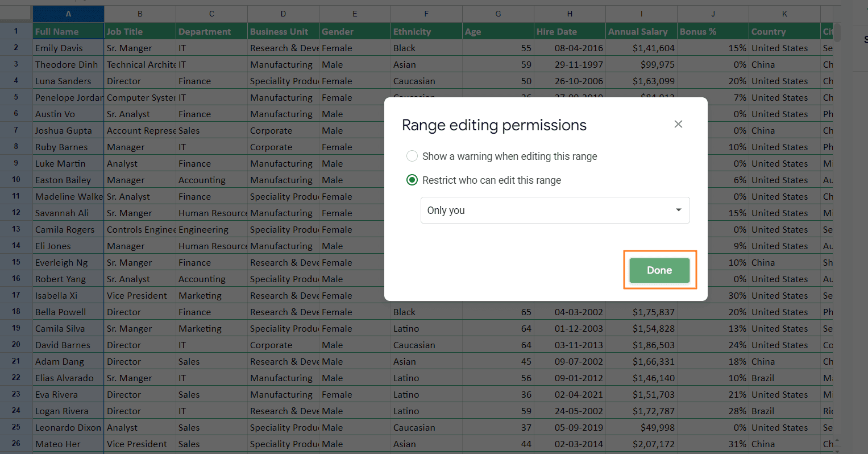868x454 pixels.
Task: Select Show a warning when editing radio
Action: tap(412, 156)
